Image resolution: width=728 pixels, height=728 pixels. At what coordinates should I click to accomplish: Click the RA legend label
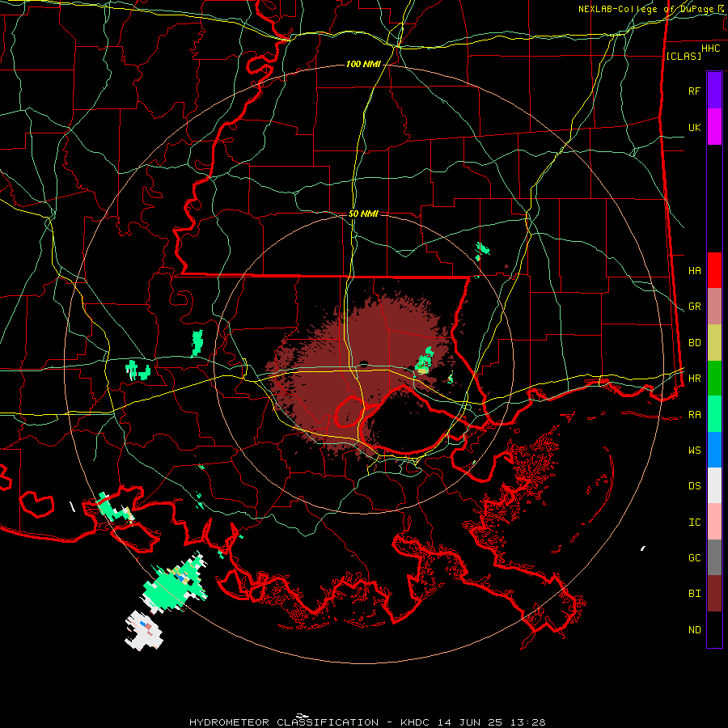coord(694,415)
